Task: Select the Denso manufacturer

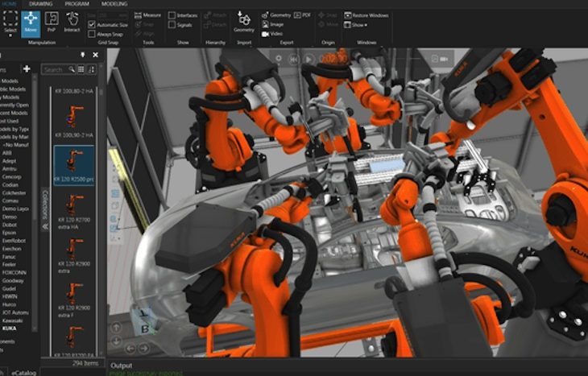Action: tap(10, 217)
